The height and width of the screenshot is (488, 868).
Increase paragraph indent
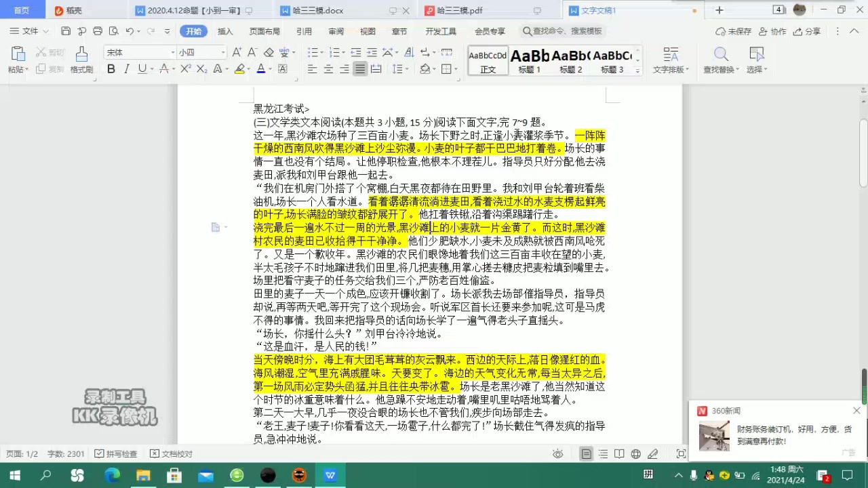click(x=371, y=52)
